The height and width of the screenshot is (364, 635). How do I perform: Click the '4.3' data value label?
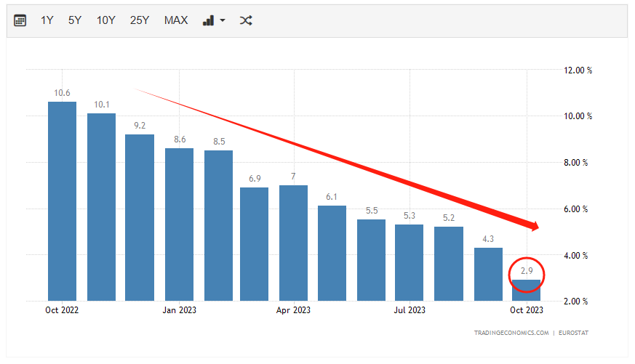click(x=488, y=239)
